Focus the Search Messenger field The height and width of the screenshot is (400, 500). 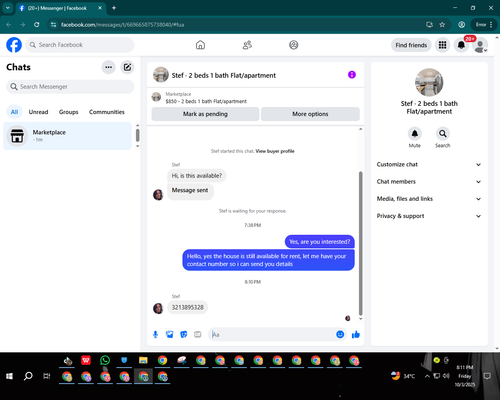70,87
